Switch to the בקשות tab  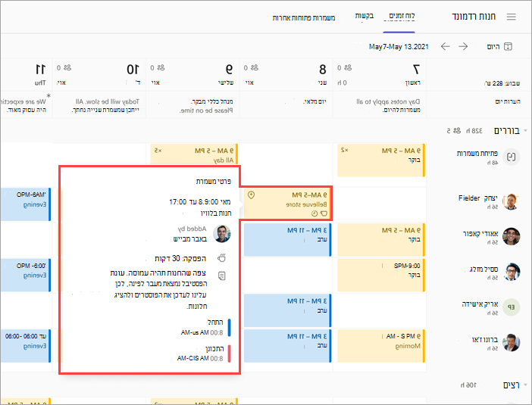coord(364,16)
